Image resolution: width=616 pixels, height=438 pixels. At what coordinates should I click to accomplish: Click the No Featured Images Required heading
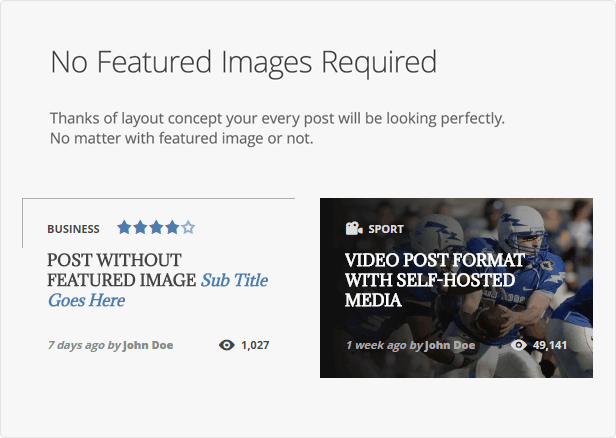click(244, 63)
